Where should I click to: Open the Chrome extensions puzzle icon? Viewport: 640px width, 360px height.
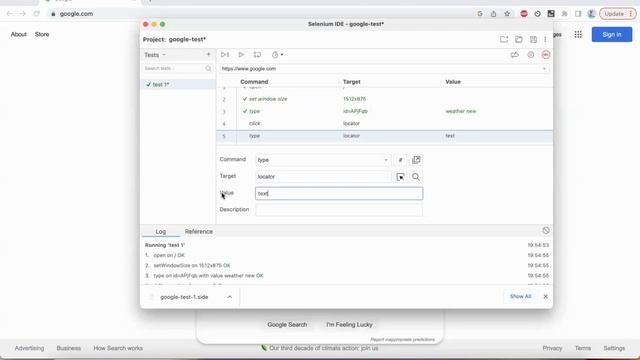pyautogui.click(x=564, y=13)
